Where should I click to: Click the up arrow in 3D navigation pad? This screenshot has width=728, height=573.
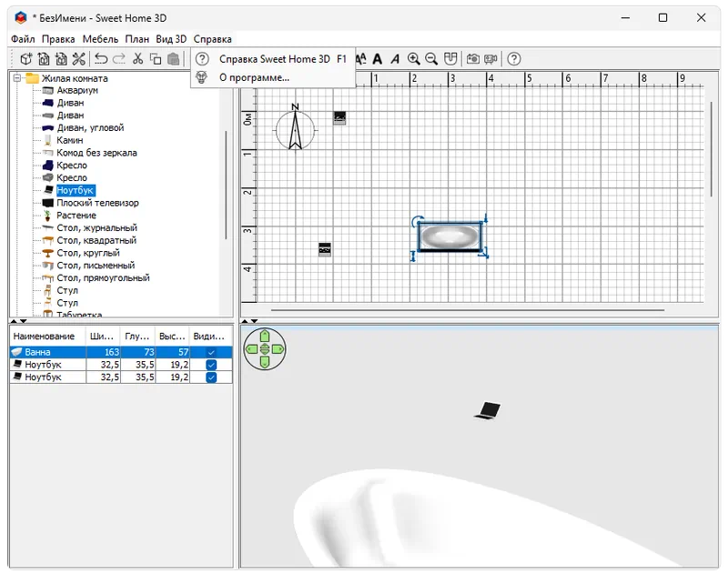[x=265, y=336]
